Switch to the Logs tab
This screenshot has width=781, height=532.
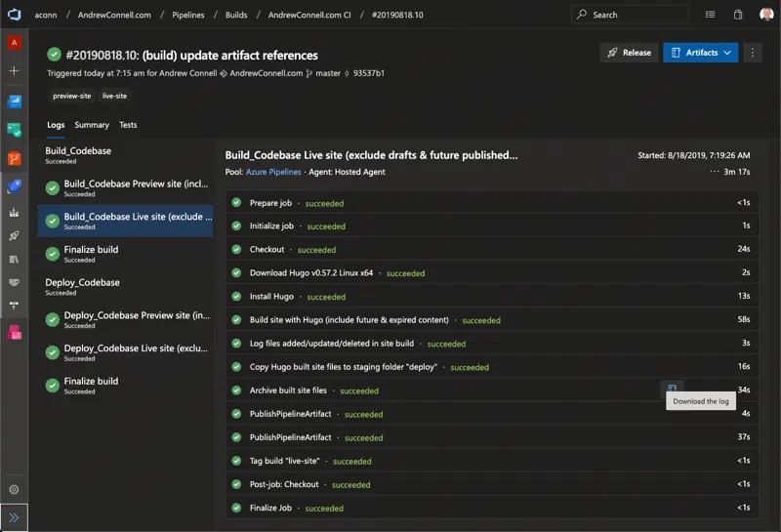[56, 125]
